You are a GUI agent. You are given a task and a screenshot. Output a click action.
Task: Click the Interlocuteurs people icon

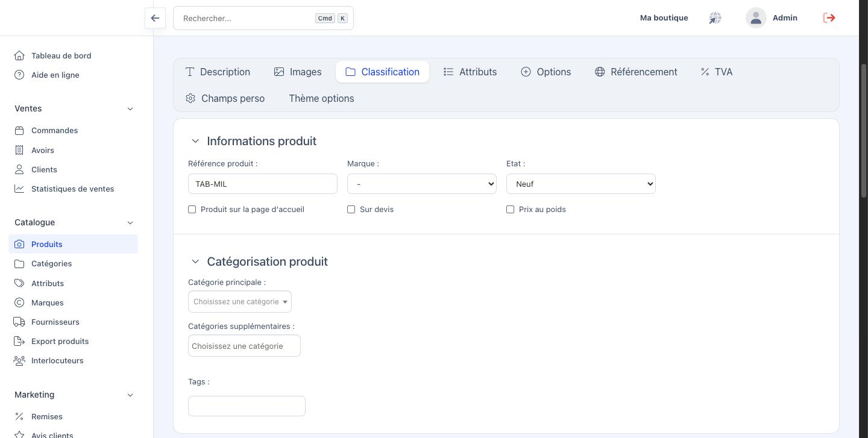(x=19, y=360)
